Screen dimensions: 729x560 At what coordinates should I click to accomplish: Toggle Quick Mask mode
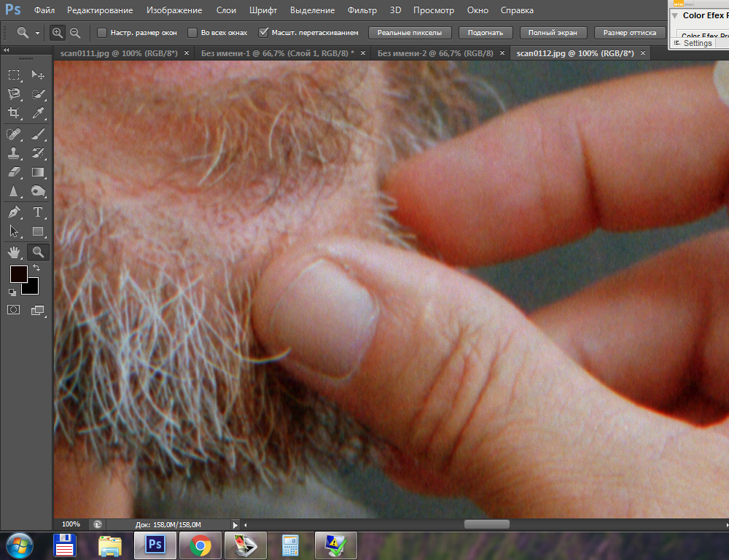coord(14,310)
